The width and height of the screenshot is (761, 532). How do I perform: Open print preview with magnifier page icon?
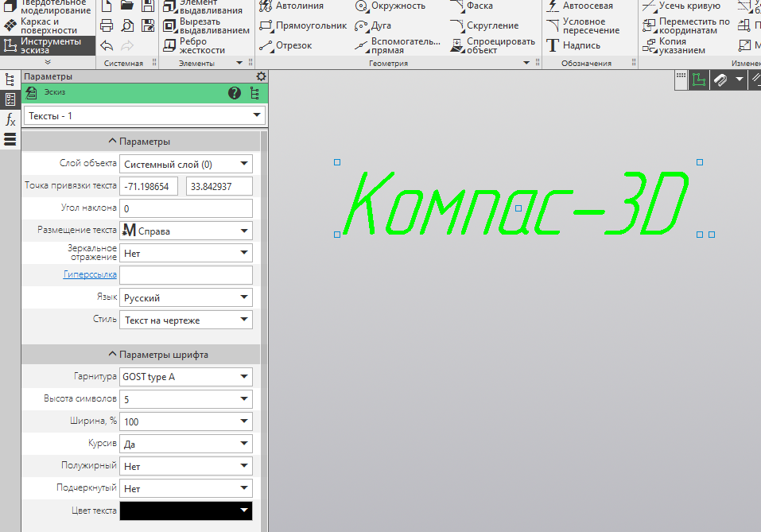(x=127, y=25)
